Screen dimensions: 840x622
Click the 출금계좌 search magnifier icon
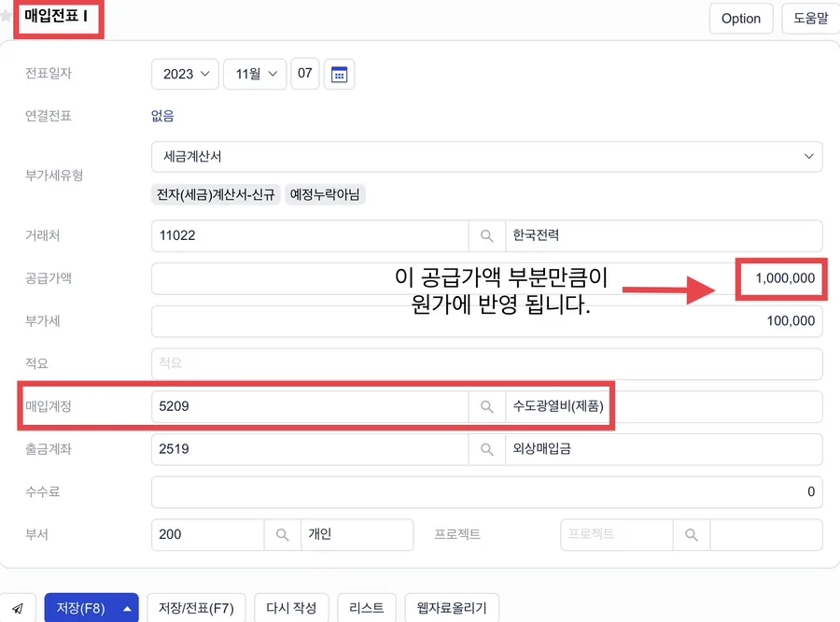point(486,449)
